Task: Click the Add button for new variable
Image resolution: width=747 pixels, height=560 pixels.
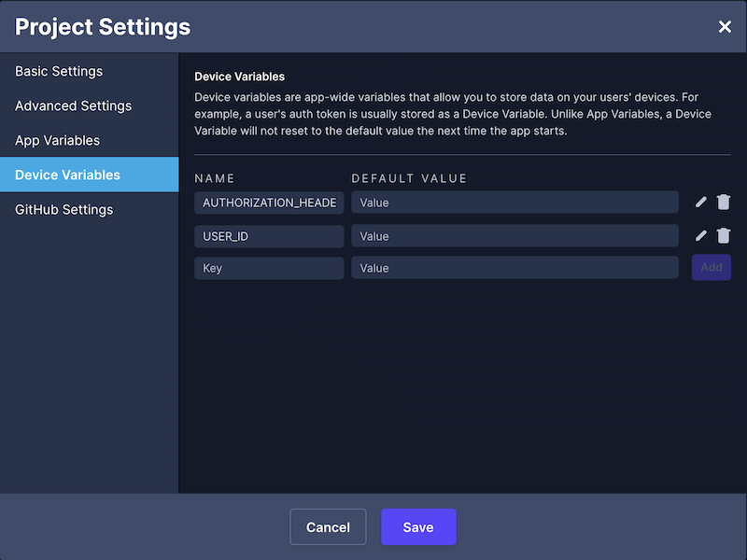Action: (x=712, y=268)
